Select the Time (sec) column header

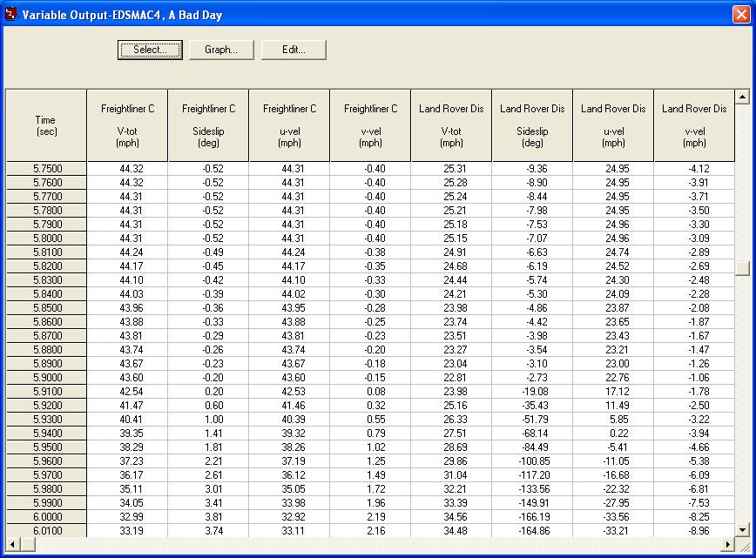pos(45,125)
